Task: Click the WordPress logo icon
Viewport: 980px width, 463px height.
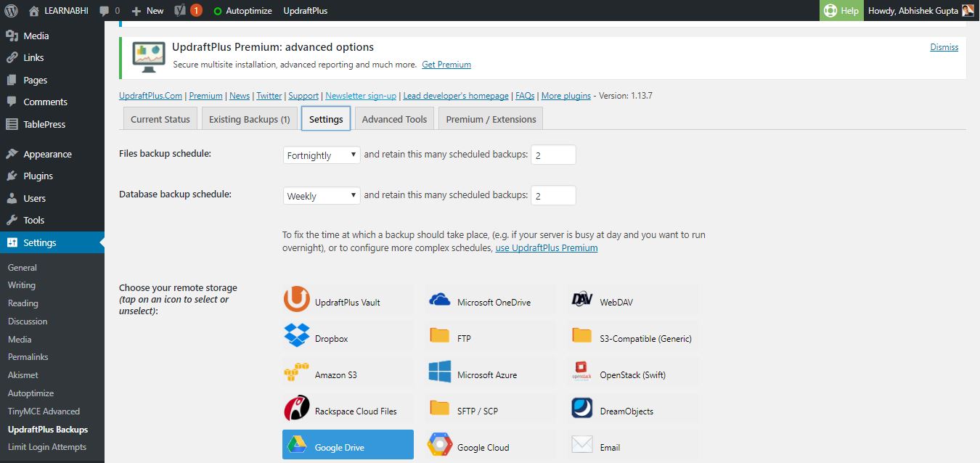Action: click(x=11, y=11)
